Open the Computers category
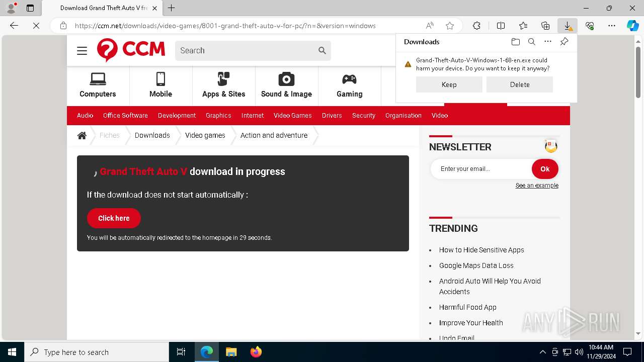 click(98, 85)
